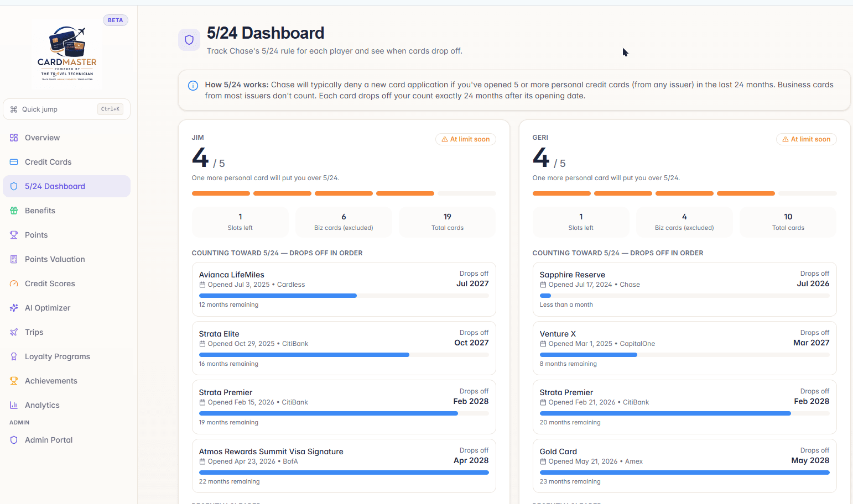Click the AI Optimizer sparkle icon
853x504 pixels.
[x=14, y=308]
